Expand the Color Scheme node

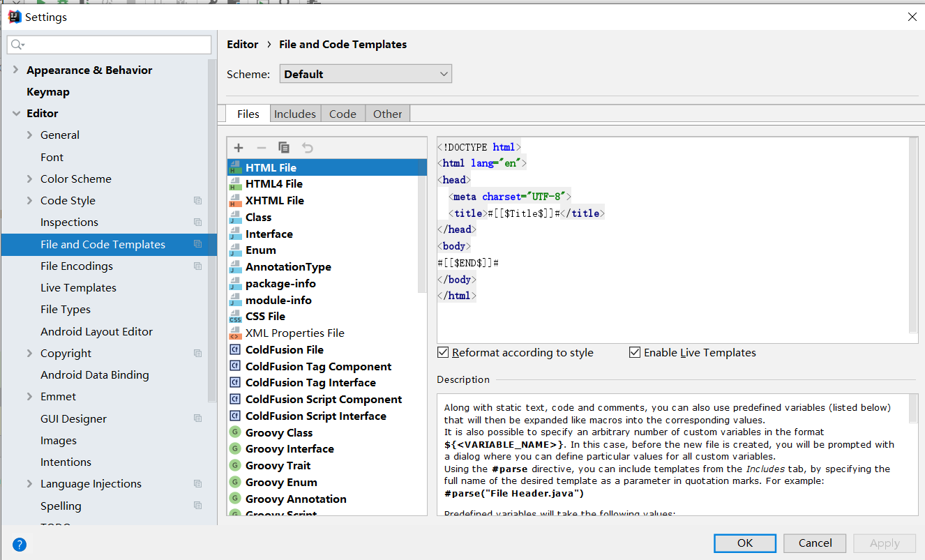point(29,179)
